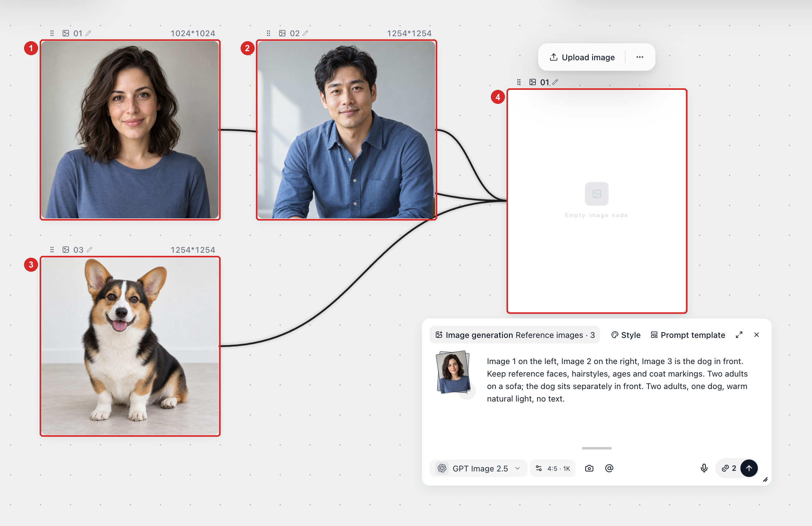
Task: Click the 1024*1024 size label
Action: [x=193, y=33]
